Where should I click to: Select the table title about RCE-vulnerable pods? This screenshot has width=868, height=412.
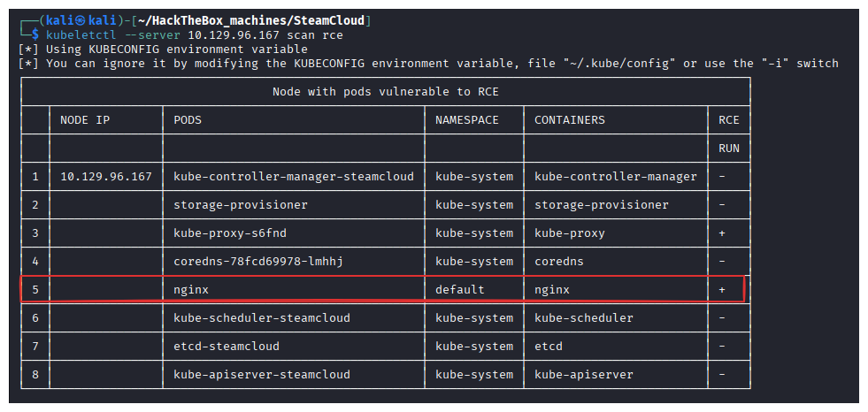(x=385, y=92)
